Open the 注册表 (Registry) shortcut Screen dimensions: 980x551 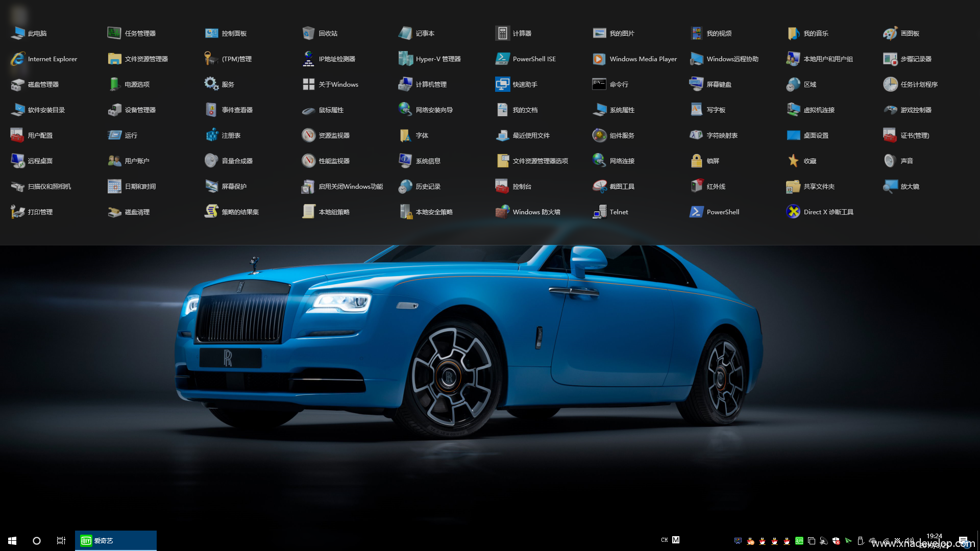211,135
